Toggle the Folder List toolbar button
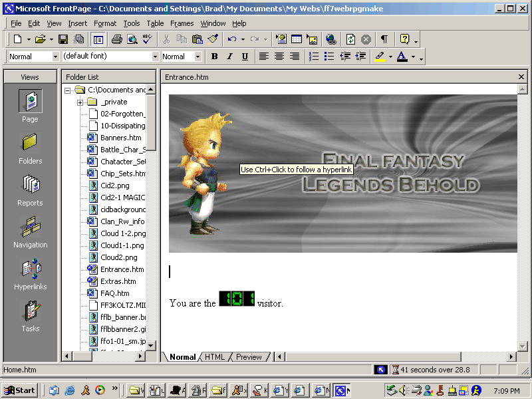 pos(98,39)
